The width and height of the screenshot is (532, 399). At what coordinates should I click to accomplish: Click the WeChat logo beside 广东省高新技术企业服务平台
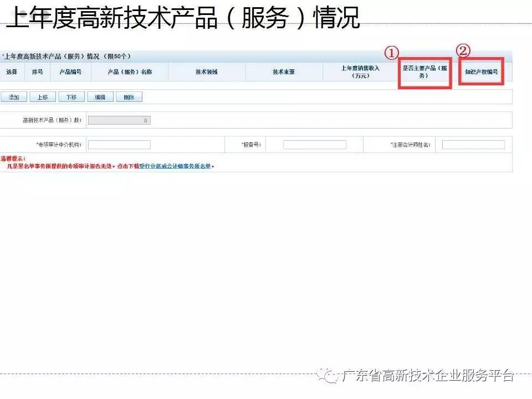[x=331, y=377]
